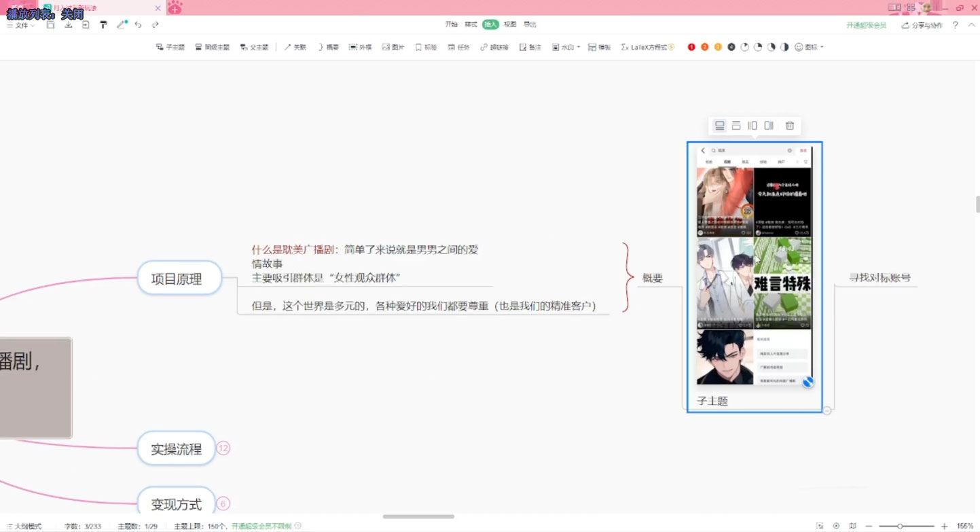Assign dark priority 4 badge

pyautogui.click(x=729, y=47)
